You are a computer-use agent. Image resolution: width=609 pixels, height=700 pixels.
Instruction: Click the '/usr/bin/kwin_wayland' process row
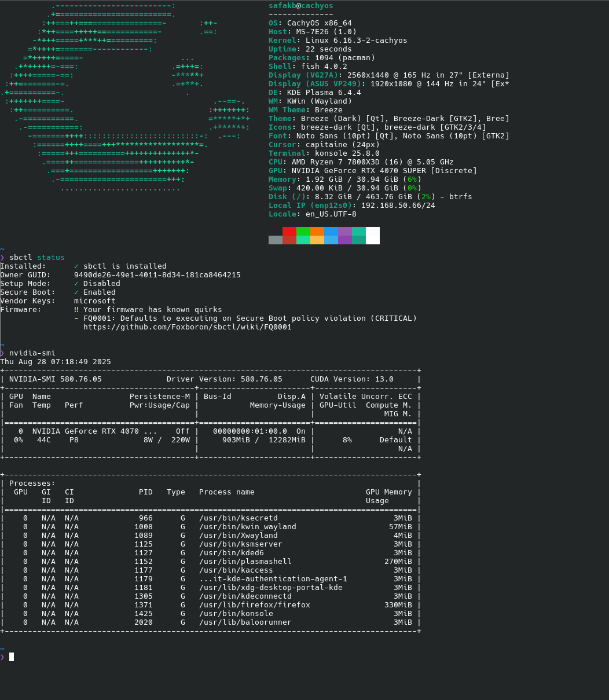[211, 527]
